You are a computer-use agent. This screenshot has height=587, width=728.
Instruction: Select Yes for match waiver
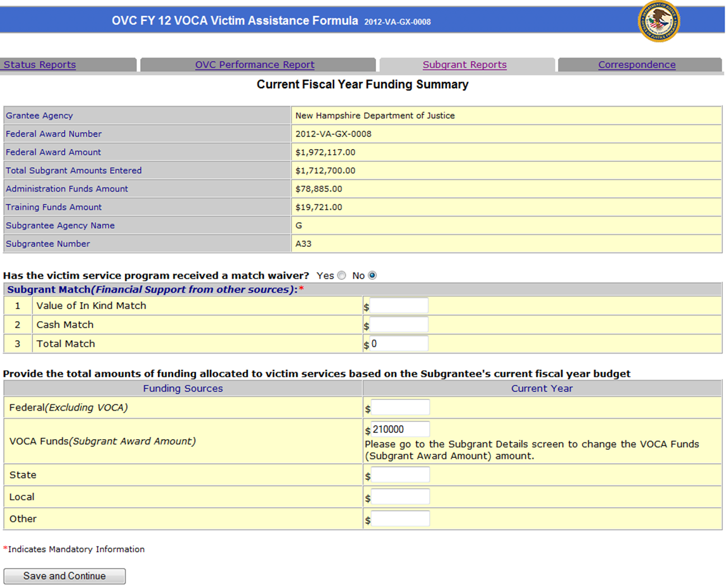pyautogui.click(x=342, y=275)
